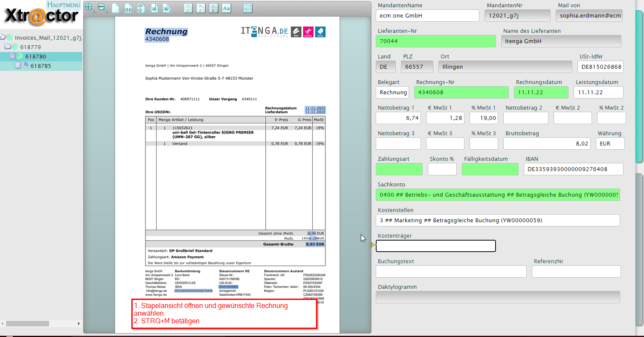Click the Skonto % field
Image resolution: width=644 pixels, height=337 pixels.
pyautogui.click(x=442, y=169)
